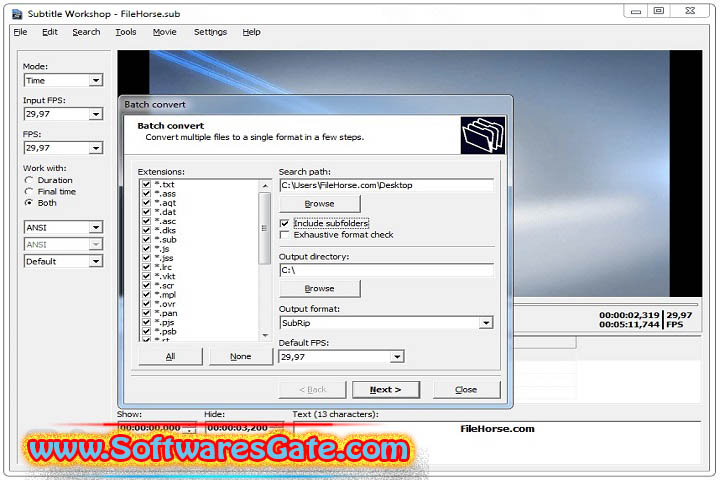This screenshot has height=480, width=720.
Task: Click the None extensions button
Action: pos(241,356)
